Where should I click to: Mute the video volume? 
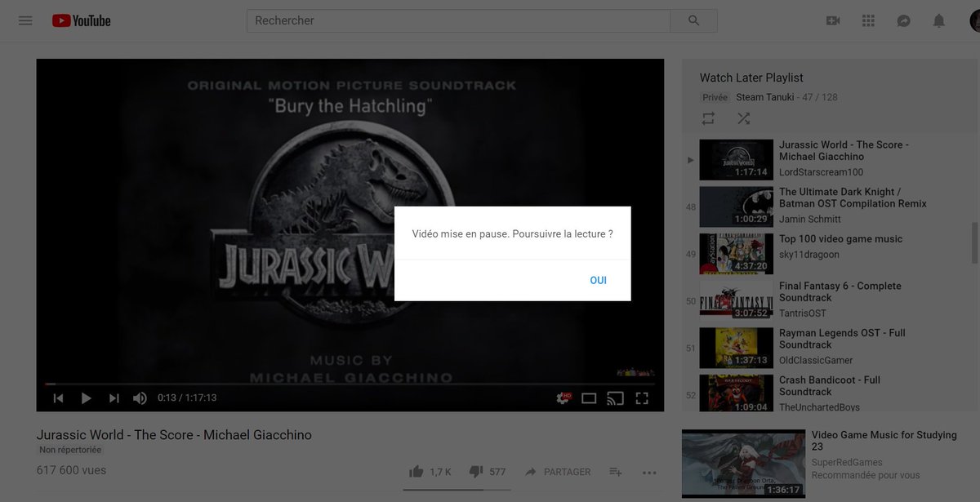[x=140, y=398]
